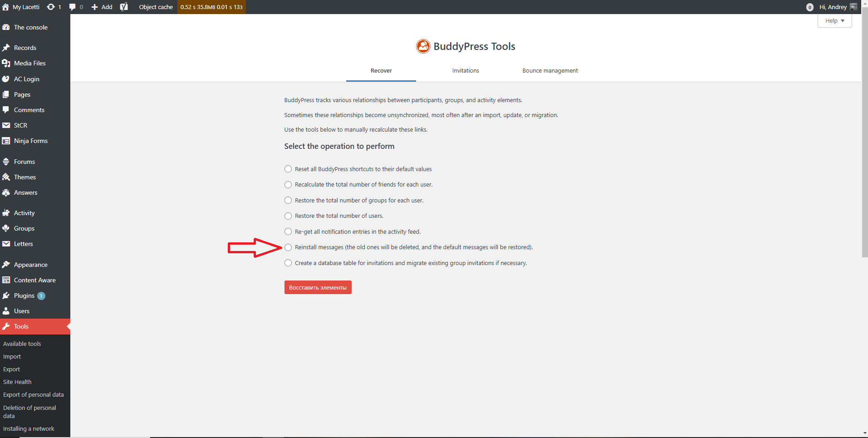Click the Activity icon in sidebar
The height and width of the screenshot is (438, 868).
[6, 213]
